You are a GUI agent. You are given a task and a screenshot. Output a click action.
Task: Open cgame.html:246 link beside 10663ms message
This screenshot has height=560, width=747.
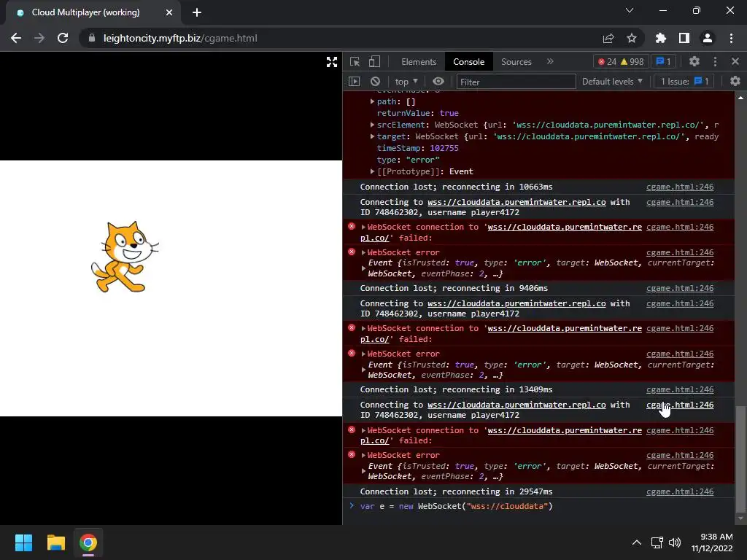pos(680,187)
